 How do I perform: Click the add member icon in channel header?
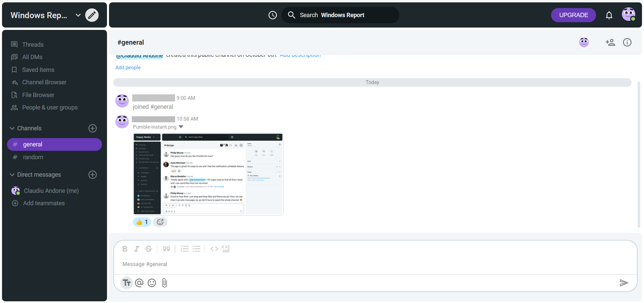tap(610, 42)
